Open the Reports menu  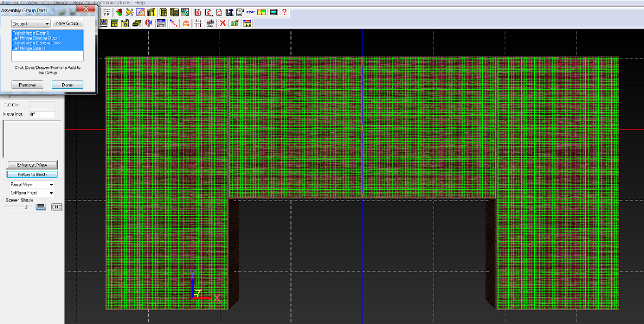(x=81, y=3)
